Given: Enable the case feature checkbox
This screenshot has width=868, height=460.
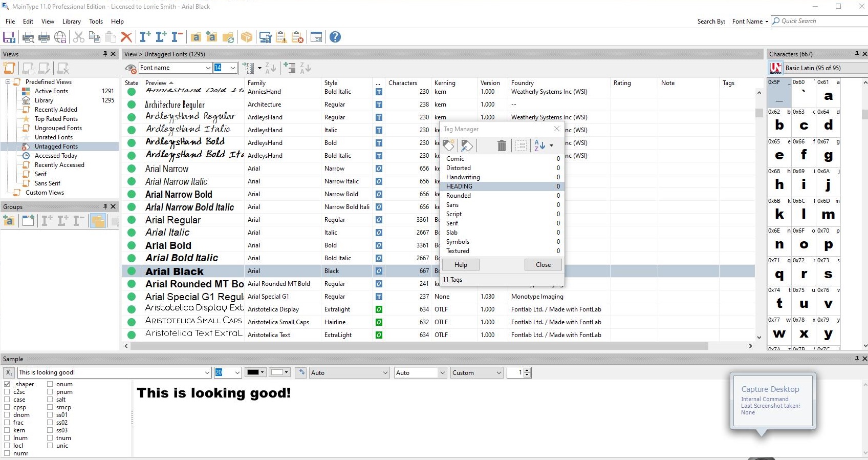Looking at the screenshot, I should pos(7,400).
